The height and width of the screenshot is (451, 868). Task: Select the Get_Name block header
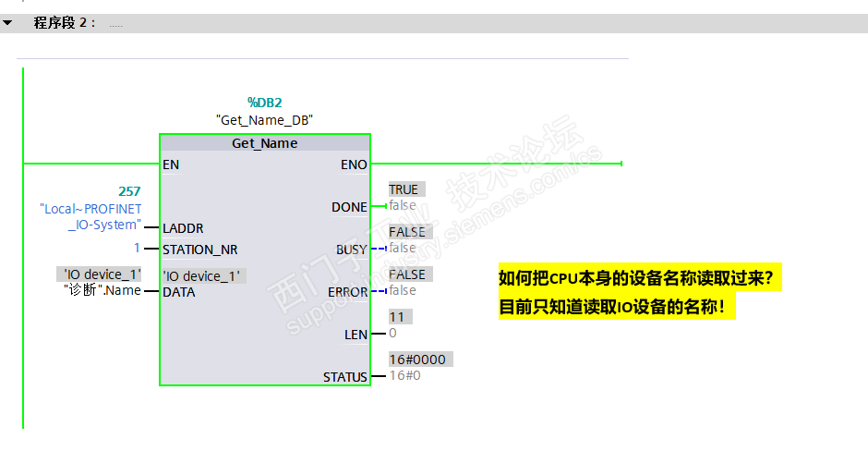[265, 143]
